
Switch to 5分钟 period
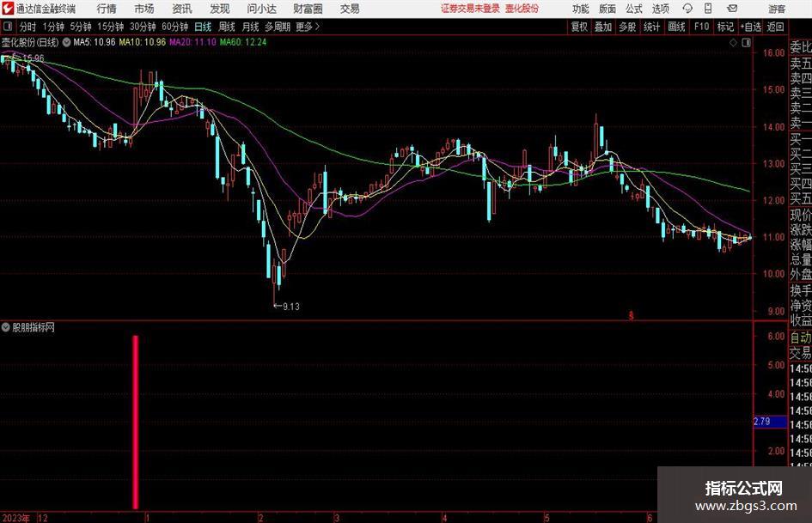pos(81,27)
